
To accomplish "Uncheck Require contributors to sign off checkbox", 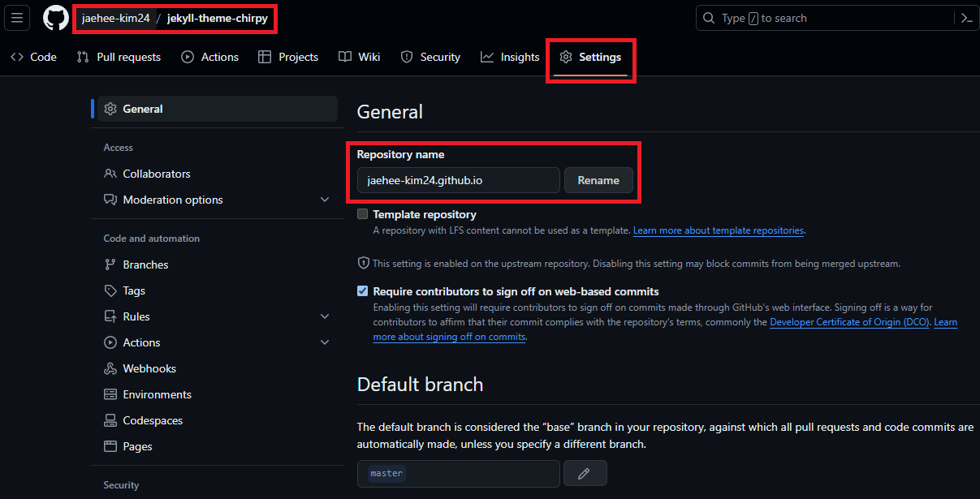I will (362, 291).
